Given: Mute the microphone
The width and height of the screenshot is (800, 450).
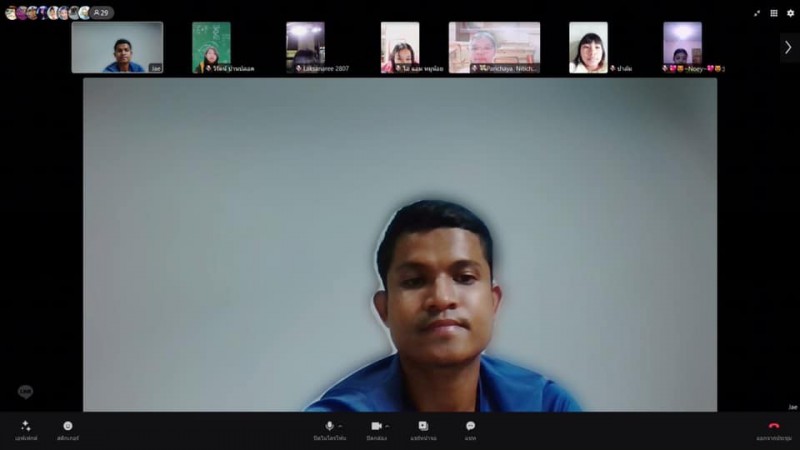Looking at the screenshot, I should 329,426.
